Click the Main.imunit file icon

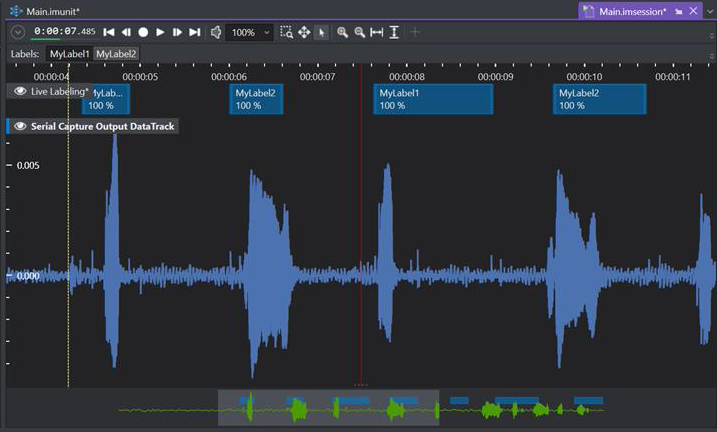pyautogui.click(x=16, y=11)
